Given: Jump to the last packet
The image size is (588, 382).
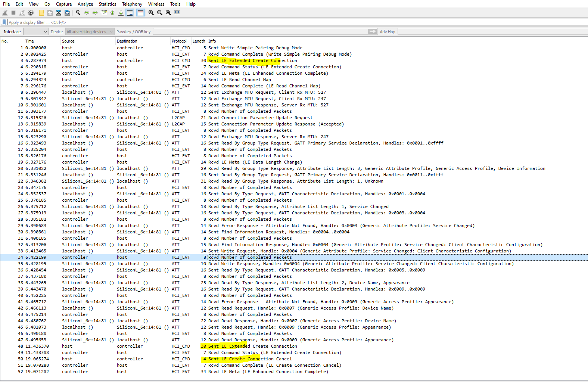Looking at the screenshot, I should (121, 13).
